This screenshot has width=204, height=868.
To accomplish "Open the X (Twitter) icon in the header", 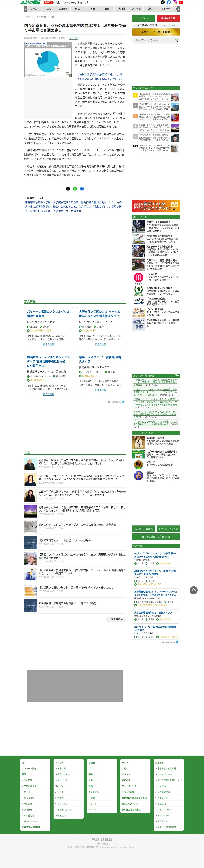I will [x=163, y=2].
